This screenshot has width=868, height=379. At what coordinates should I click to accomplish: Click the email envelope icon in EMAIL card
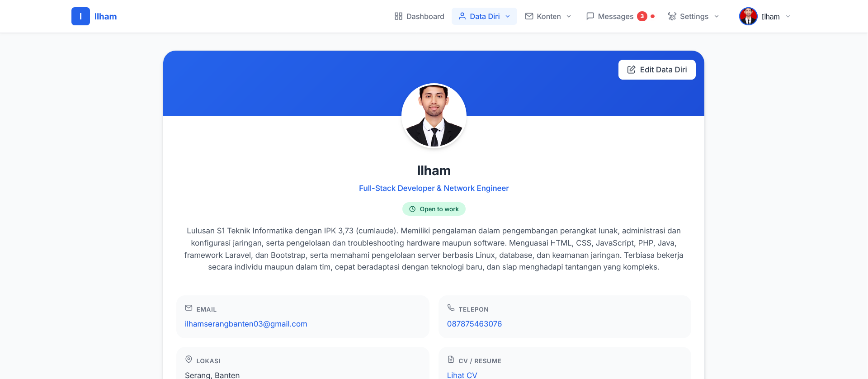189,308
